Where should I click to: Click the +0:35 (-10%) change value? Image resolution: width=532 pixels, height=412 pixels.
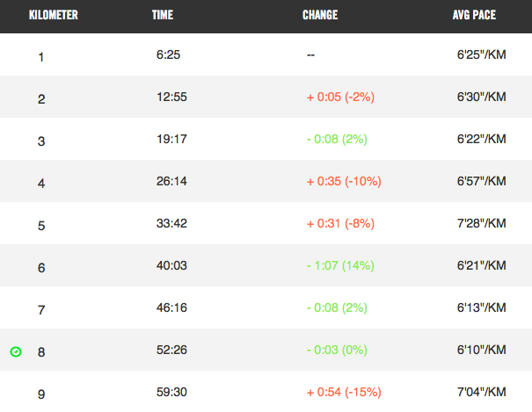(345, 182)
